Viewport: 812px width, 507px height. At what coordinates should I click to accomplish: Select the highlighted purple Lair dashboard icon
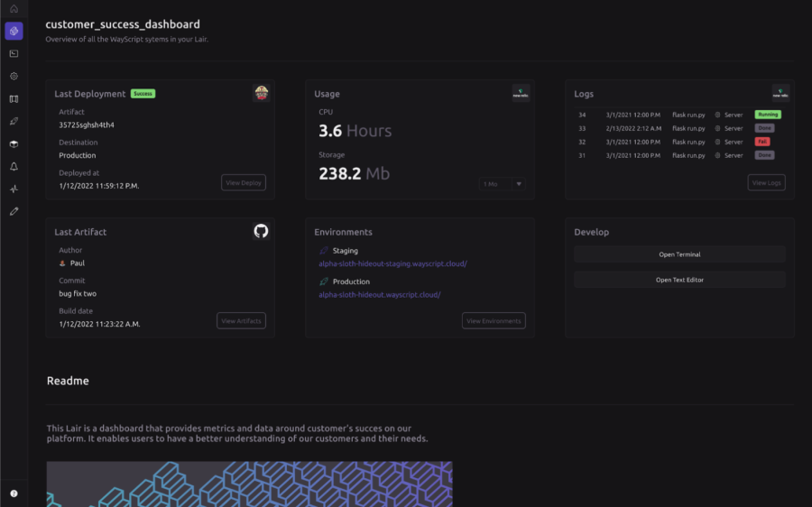(14, 31)
